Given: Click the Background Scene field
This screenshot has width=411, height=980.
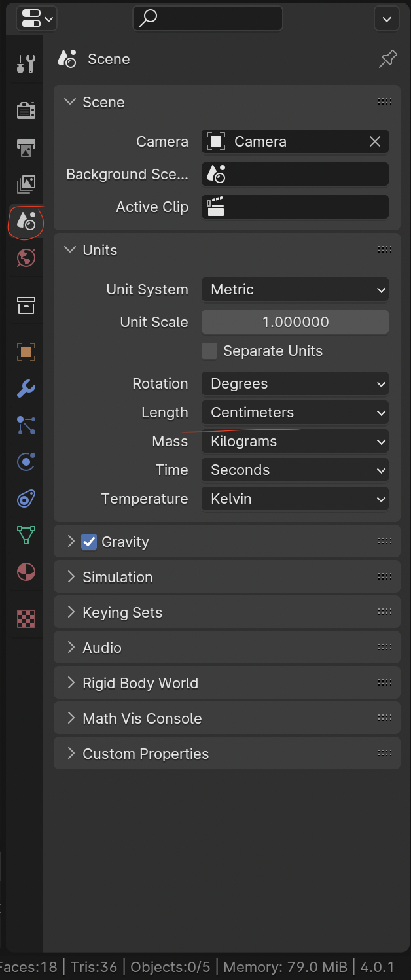Looking at the screenshot, I should [295, 174].
